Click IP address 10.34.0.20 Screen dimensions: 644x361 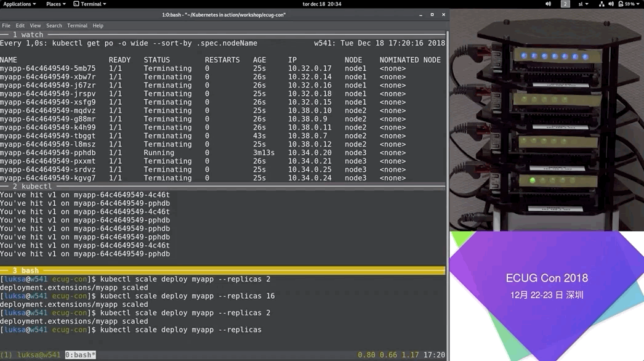[x=309, y=153]
